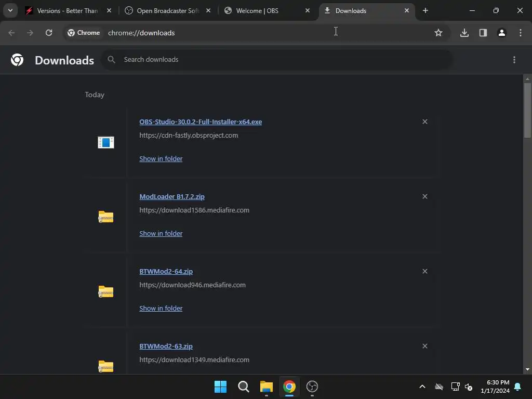Open the notification bell icon

[x=518, y=387]
